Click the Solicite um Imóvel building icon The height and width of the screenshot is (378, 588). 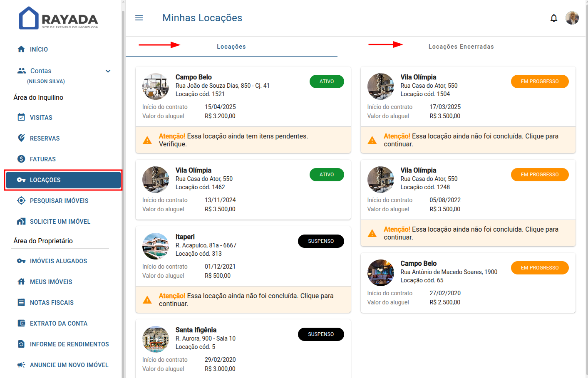tap(21, 221)
